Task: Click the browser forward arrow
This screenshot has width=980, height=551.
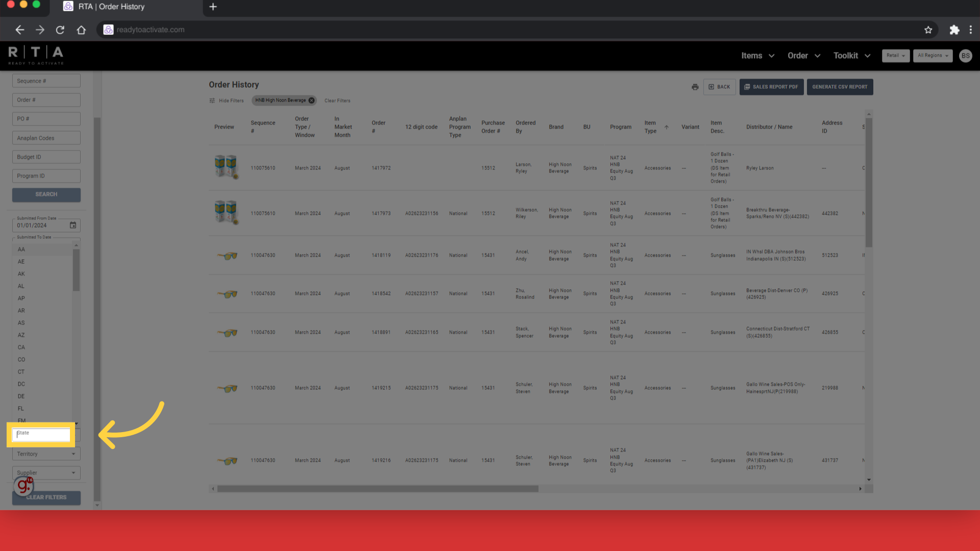Action: 40,30
